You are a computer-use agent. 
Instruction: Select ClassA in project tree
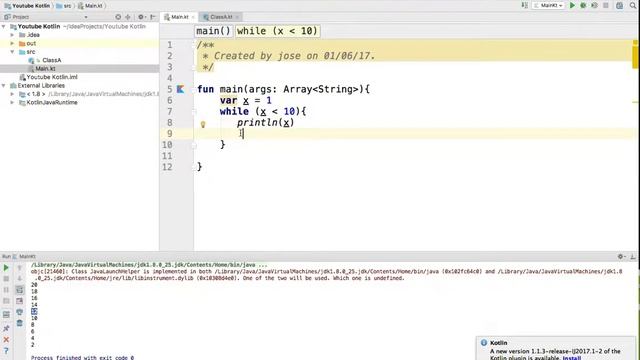tap(51, 60)
